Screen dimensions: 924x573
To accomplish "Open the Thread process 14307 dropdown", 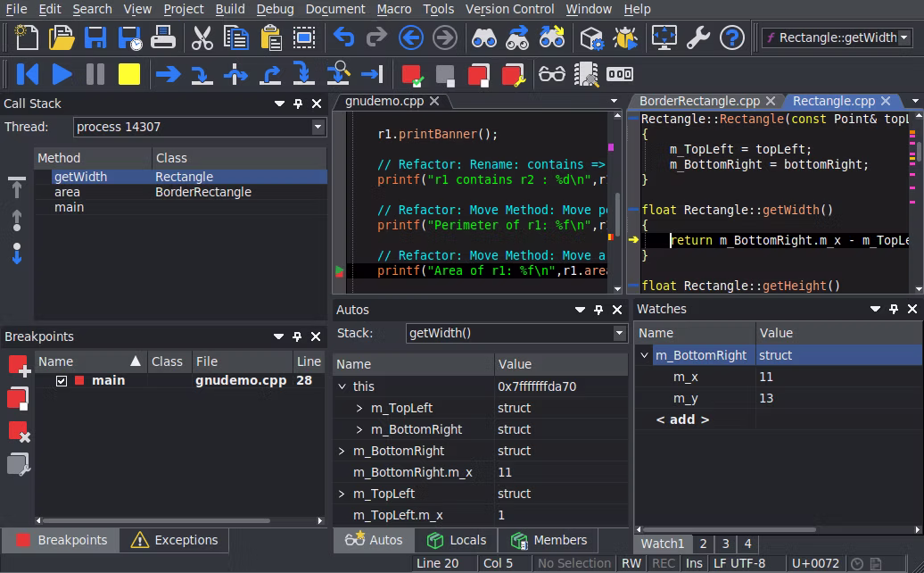I will click(x=318, y=127).
